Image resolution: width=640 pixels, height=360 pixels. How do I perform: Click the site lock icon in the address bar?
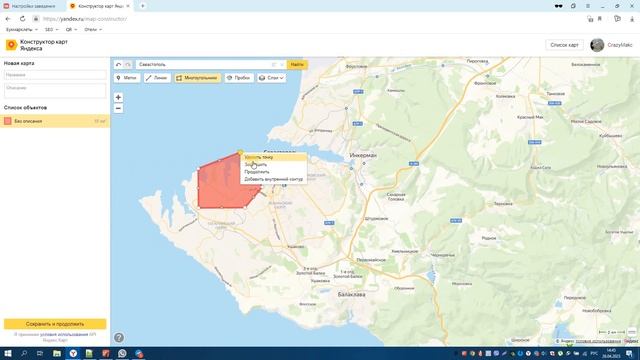coord(36,19)
